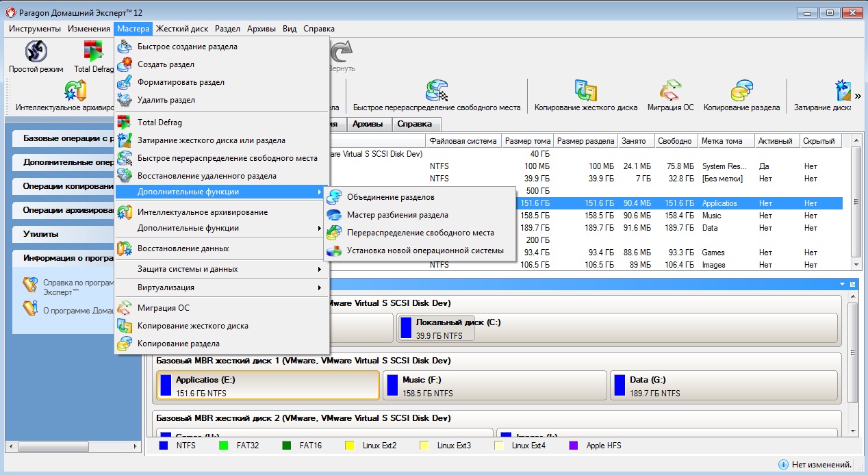868x475 pixels.
Task: Collapse disk map panel with header arrow
Action: 843,283
